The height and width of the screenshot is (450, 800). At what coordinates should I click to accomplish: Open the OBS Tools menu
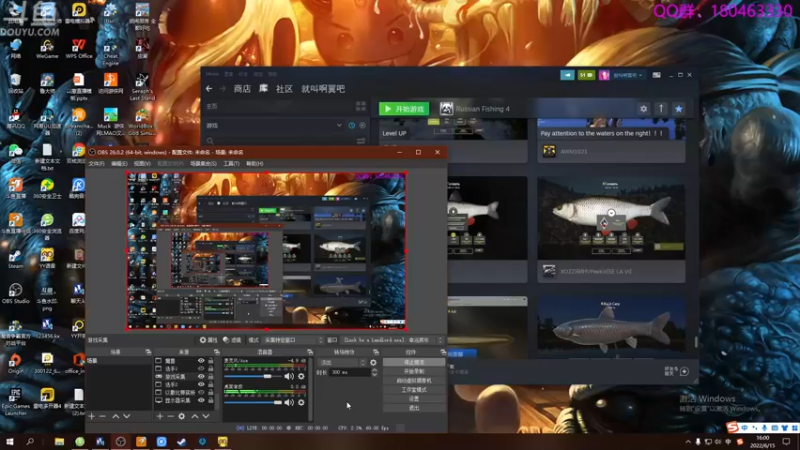pyautogui.click(x=231, y=164)
